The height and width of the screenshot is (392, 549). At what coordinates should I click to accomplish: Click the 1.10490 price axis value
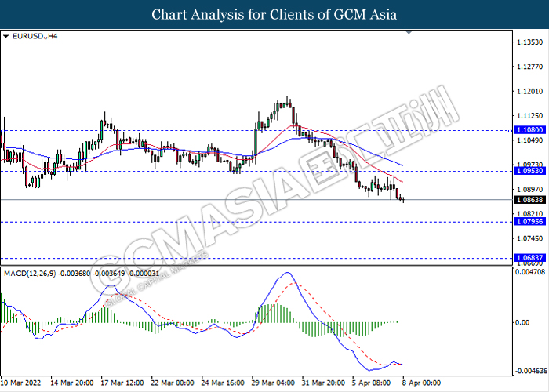[529, 140]
